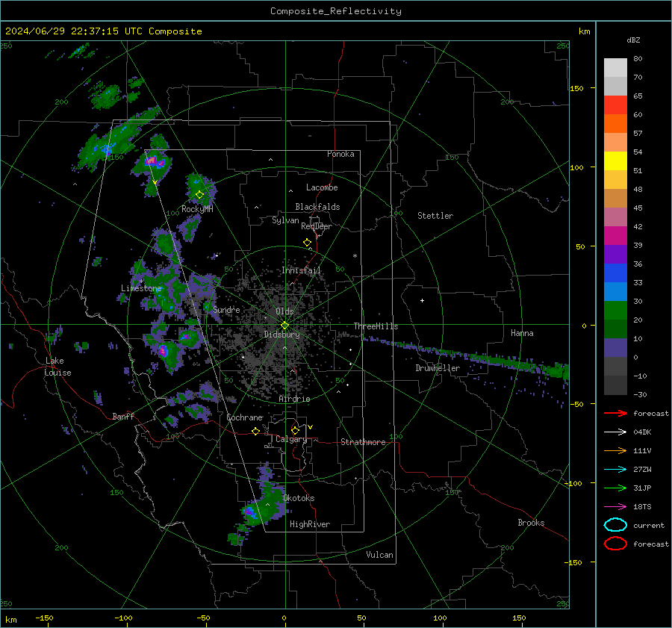Click the cyan current ellipse legend icon
The image size is (672, 628).
click(x=615, y=525)
